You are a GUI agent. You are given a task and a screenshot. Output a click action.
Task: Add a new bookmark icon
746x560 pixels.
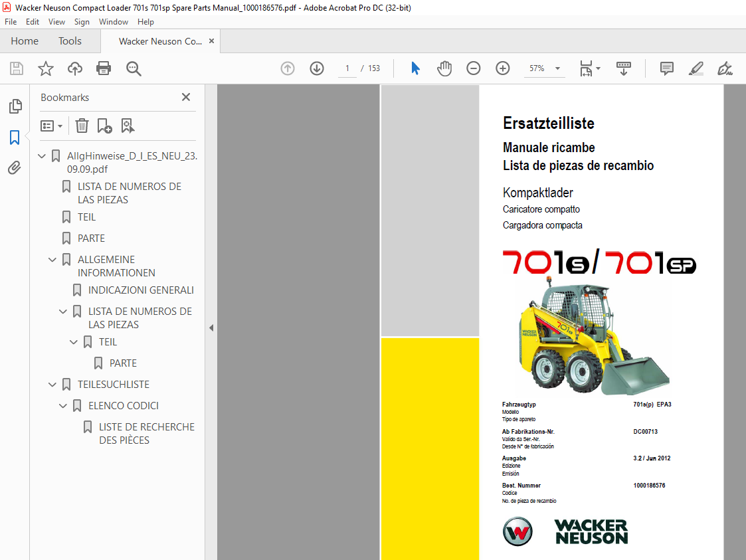click(x=104, y=126)
